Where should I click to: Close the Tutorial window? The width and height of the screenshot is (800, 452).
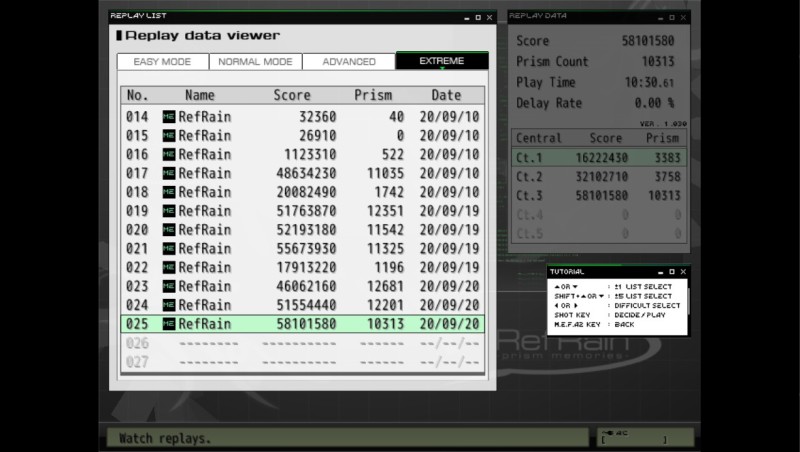(684, 272)
